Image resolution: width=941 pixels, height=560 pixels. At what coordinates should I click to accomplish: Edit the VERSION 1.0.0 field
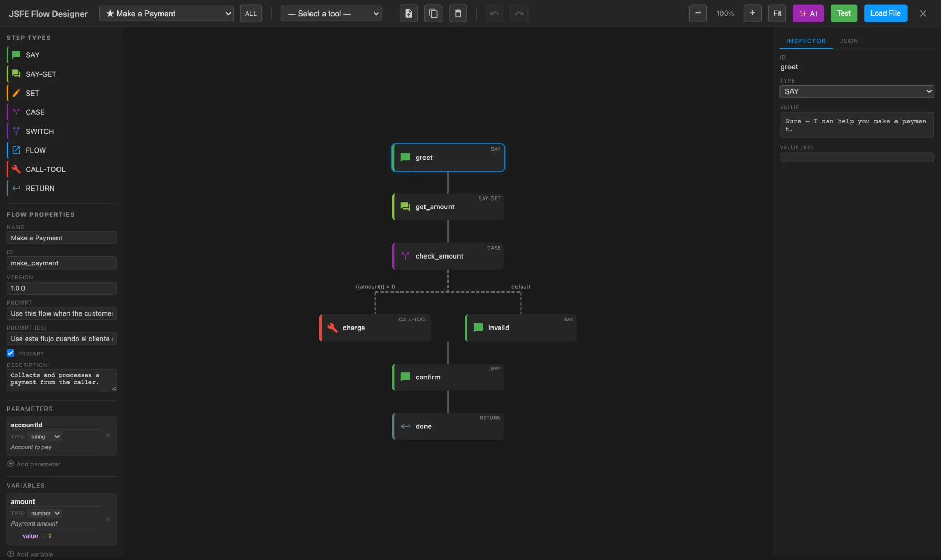(x=61, y=288)
